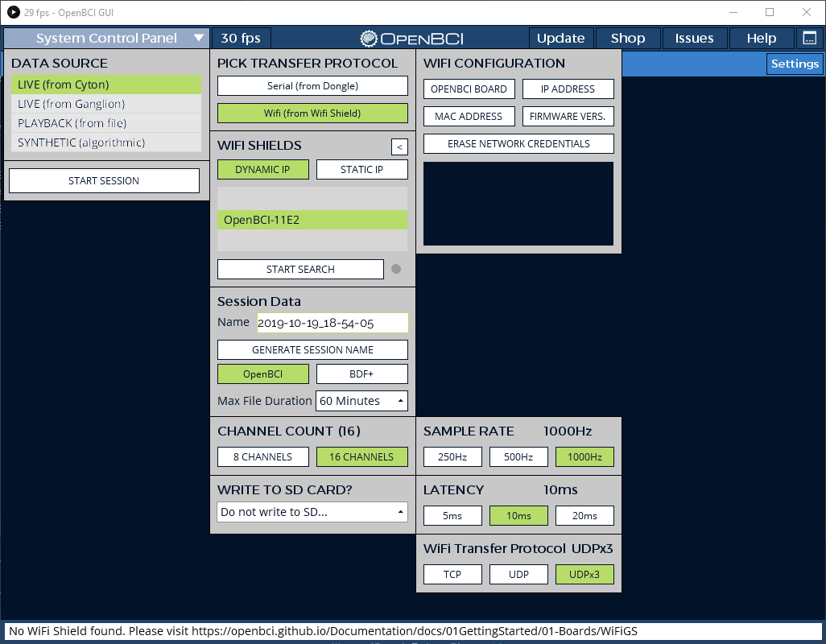
Task: Switch to the Settings tab
Action: click(x=794, y=64)
